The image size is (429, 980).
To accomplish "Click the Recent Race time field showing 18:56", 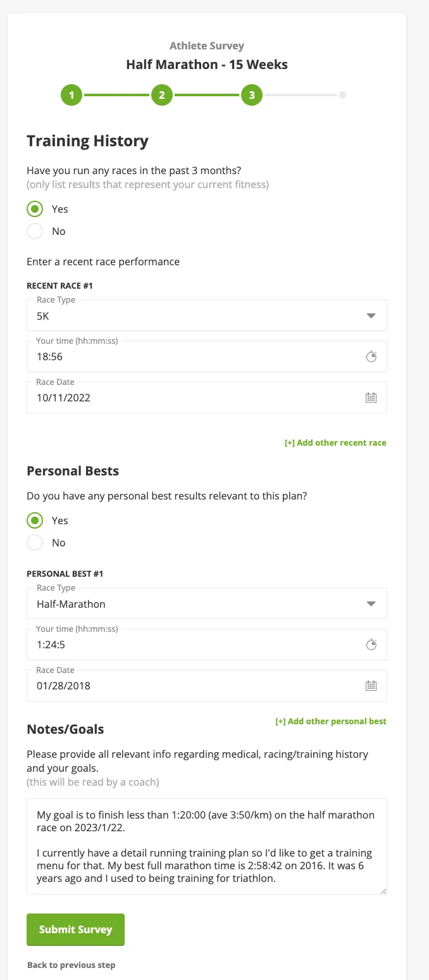I will pyautogui.click(x=190, y=357).
